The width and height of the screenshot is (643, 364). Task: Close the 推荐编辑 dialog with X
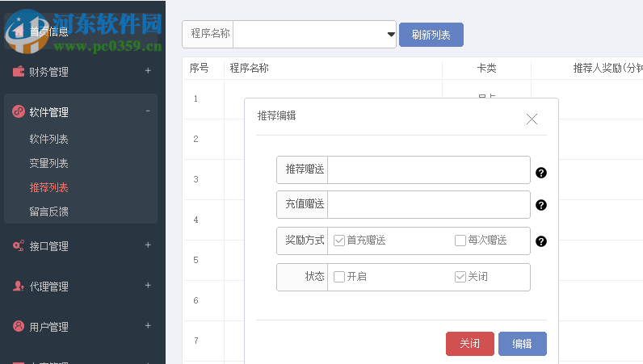pyautogui.click(x=532, y=119)
